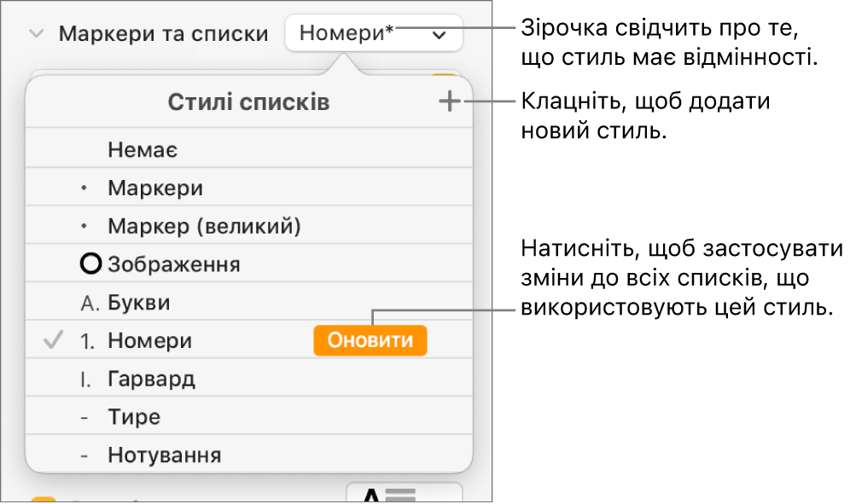Collapse the Маркери та списки section
856x504 pixels.
click(36, 34)
